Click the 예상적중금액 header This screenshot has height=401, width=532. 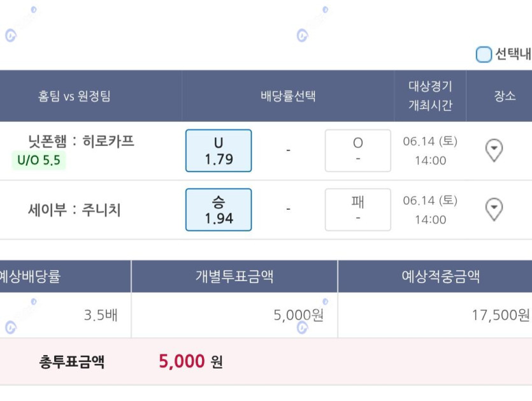click(x=441, y=277)
